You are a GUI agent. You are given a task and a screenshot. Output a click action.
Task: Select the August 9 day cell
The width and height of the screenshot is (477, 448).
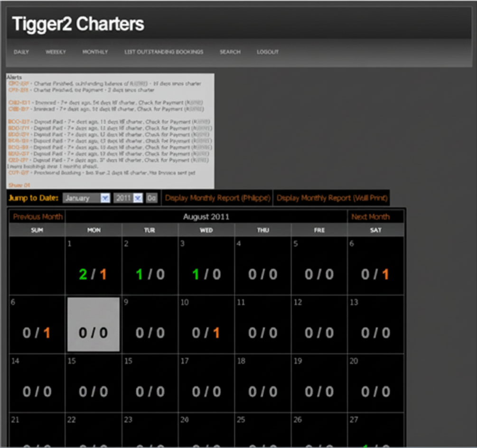(150, 325)
